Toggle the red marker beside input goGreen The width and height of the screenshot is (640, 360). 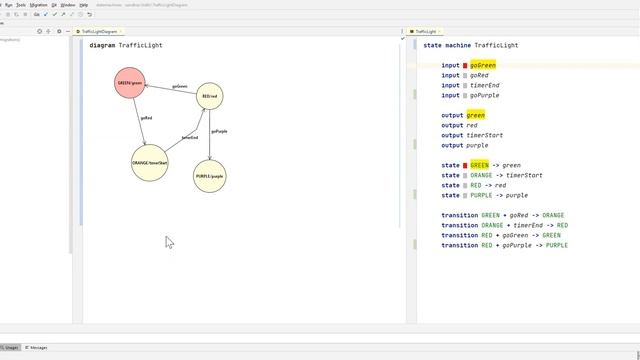click(465, 65)
